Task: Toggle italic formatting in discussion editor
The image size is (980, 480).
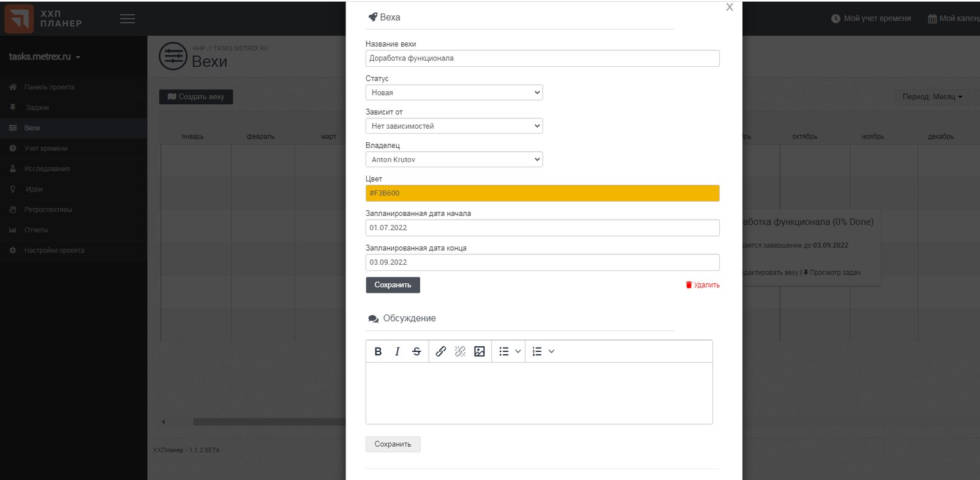Action: pos(397,351)
